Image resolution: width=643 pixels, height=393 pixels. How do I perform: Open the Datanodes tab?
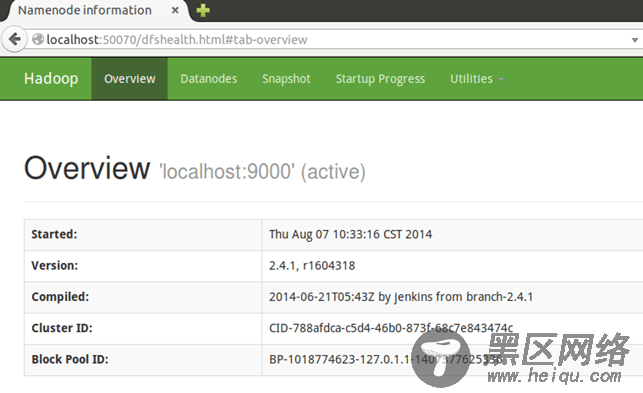pyautogui.click(x=209, y=79)
